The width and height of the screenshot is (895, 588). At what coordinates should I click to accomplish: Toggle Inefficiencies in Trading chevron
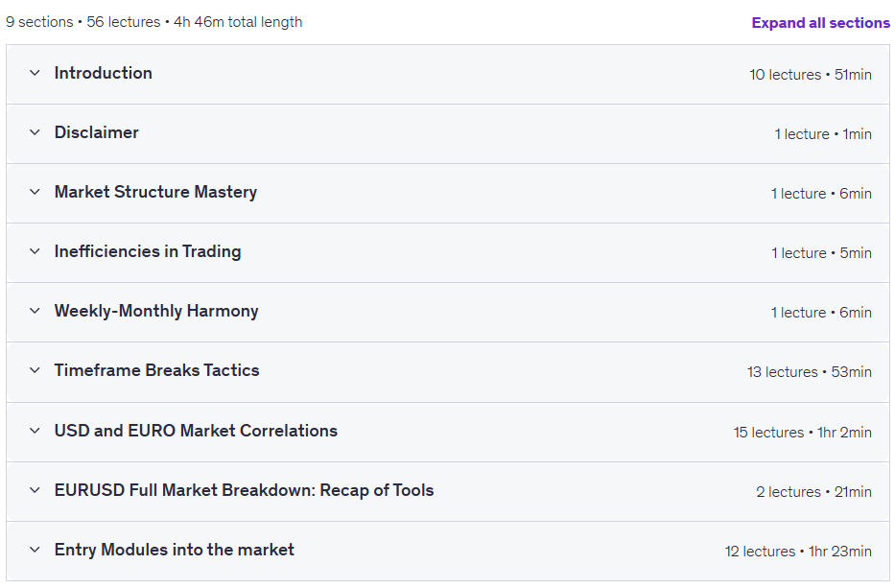[x=35, y=251]
